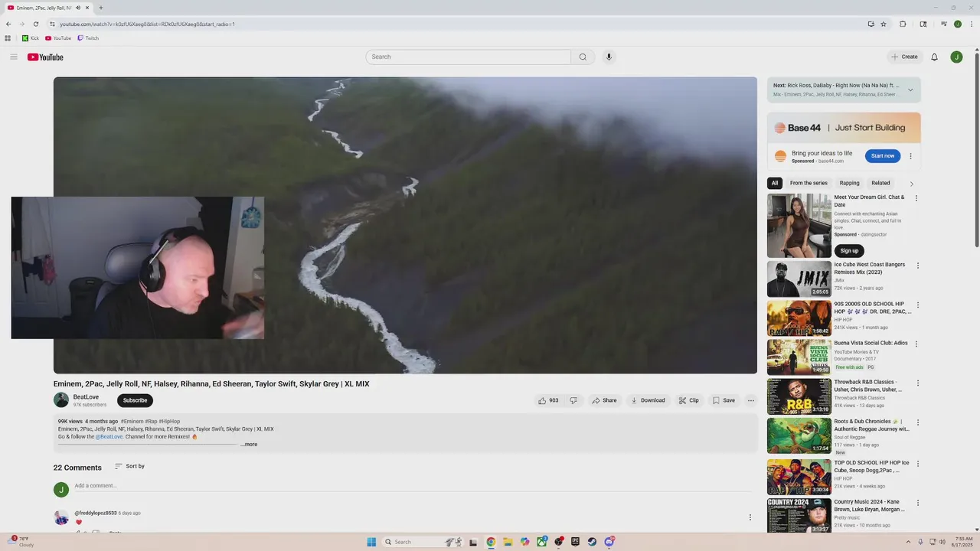The height and width of the screenshot is (551, 980).
Task: Share the video
Action: pyautogui.click(x=604, y=400)
